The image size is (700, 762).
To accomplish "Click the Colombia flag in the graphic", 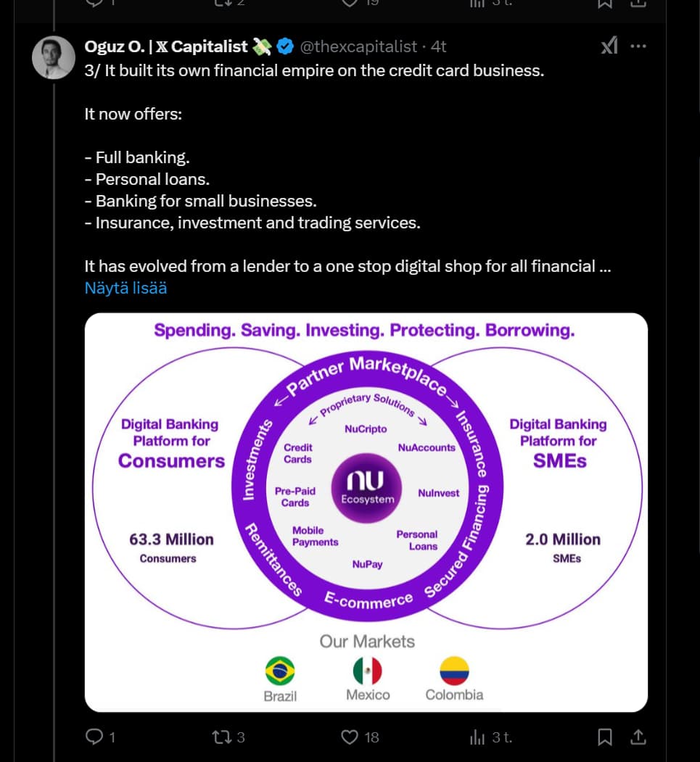I will 454,671.
